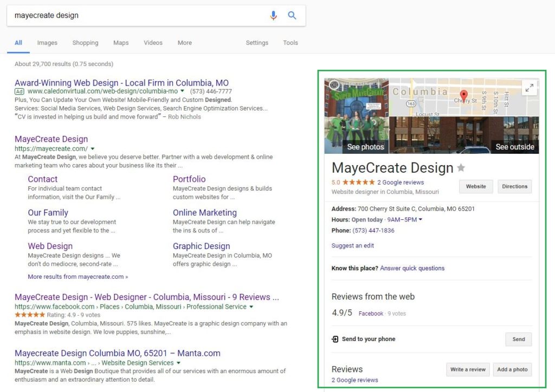Open dropdown arrow beside the manta.com URL
Screen dimensions: 555x392
(x=178, y=363)
